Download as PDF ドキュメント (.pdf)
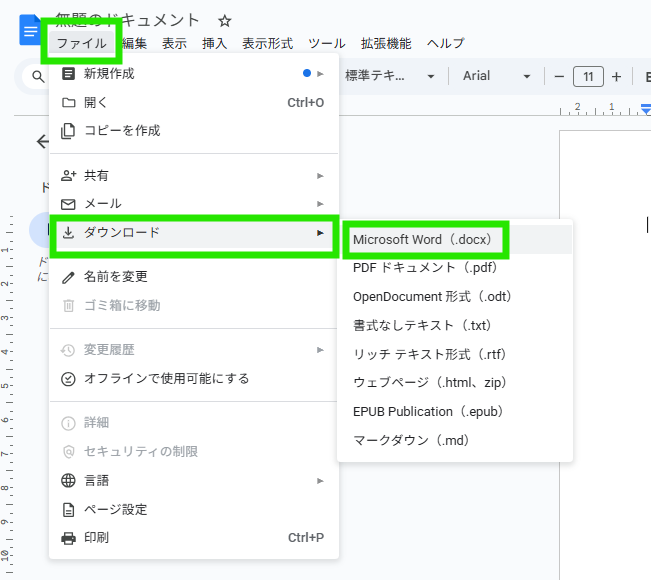The image size is (651, 580). tap(425, 268)
